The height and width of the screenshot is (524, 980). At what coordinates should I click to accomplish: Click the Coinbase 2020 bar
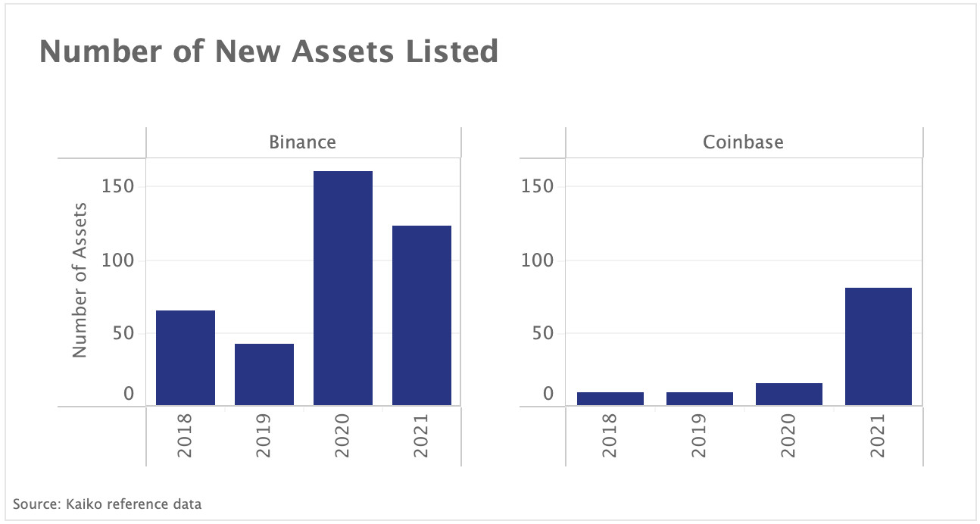(x=788, y=394)
